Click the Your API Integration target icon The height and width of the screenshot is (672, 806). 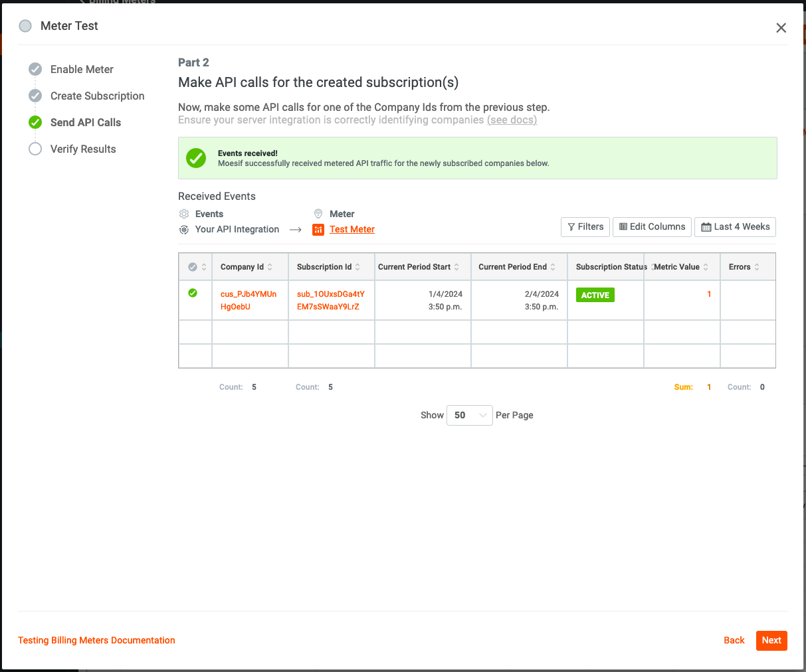click(184, 230)
